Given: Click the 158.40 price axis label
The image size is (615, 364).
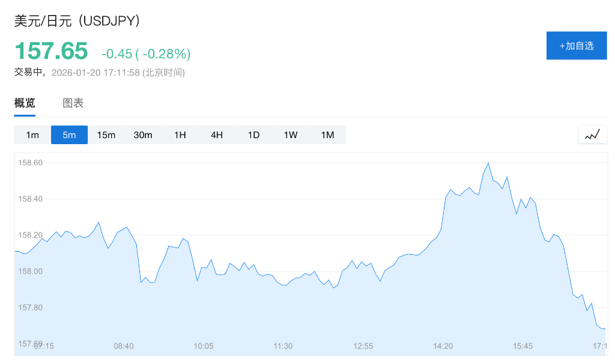Looking at the screenshot, I should pos(30,199).
